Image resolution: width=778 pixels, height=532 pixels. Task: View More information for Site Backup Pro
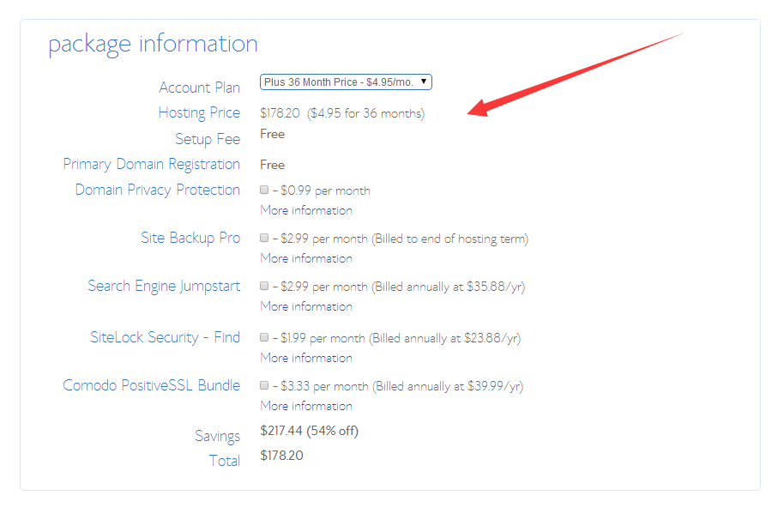305,257
